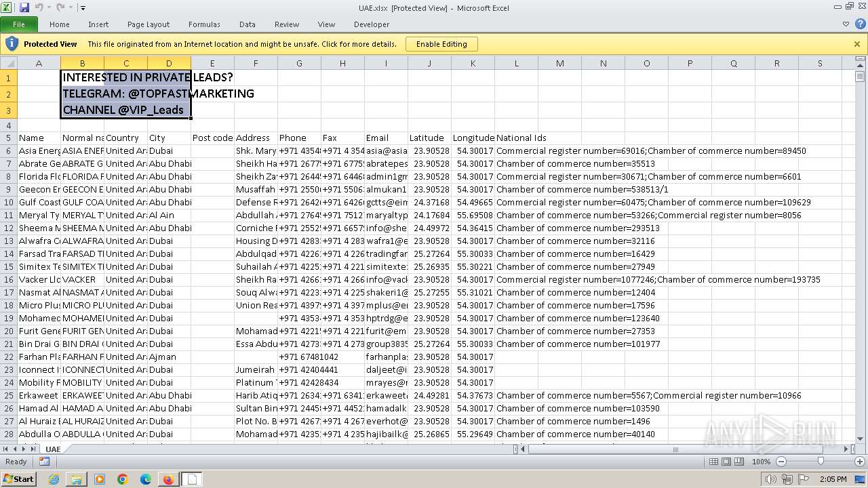This screenshot has height=488, width=868.
Task: Open Customize Quick Access Toolbar dropdown
Action: (83, 8)
